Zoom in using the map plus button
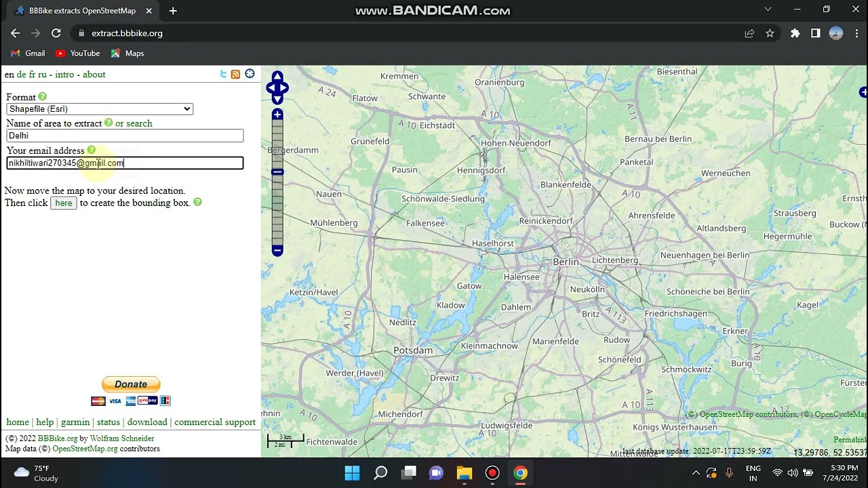The image size is (868, 488). point(277,115)
